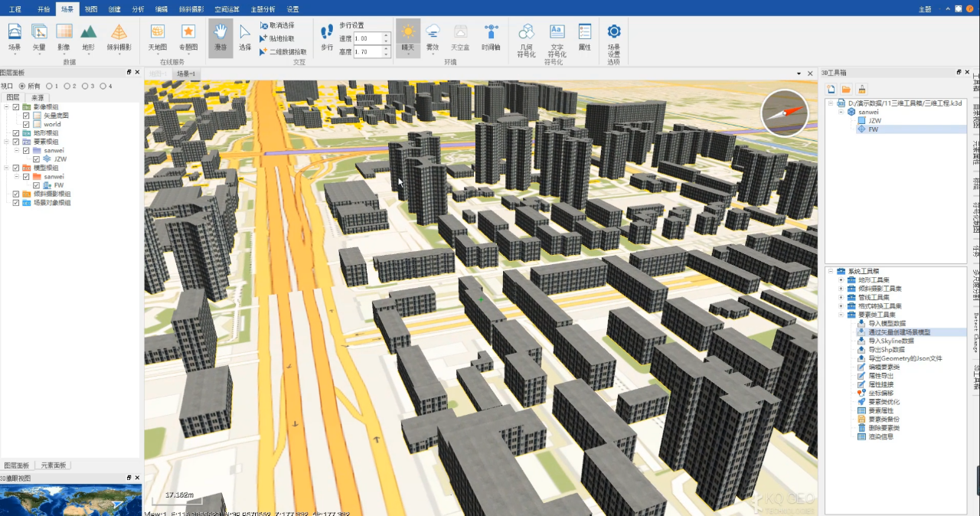Switch to the 视图 ribbon tab
The height and width of the screenshot is (516, 980).
tap(91, 8)
